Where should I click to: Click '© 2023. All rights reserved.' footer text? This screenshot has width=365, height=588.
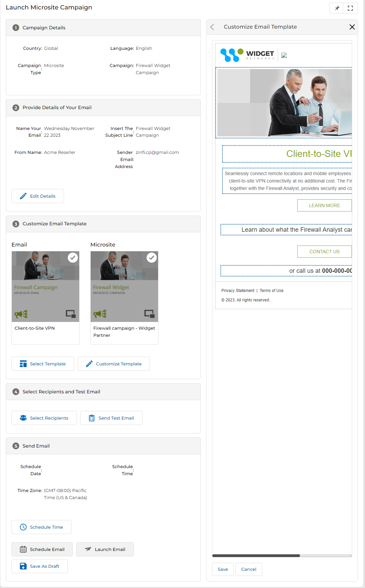pyautogui.click(x=246, y=300)
